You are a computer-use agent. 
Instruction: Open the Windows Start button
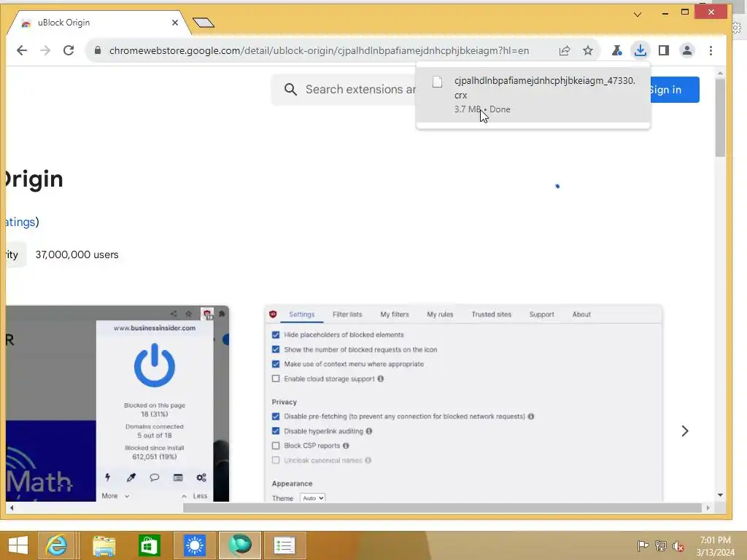[x=18, y=545]
